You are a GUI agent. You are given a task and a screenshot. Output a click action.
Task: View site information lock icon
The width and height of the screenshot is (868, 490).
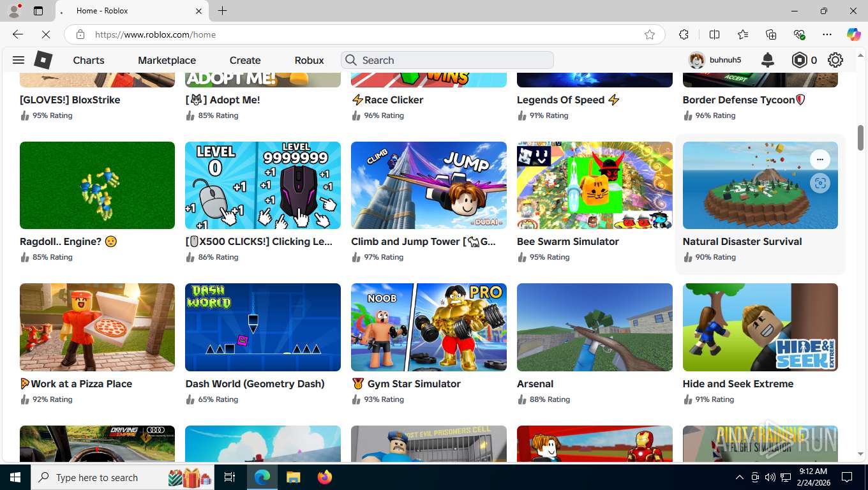point(80,34)
